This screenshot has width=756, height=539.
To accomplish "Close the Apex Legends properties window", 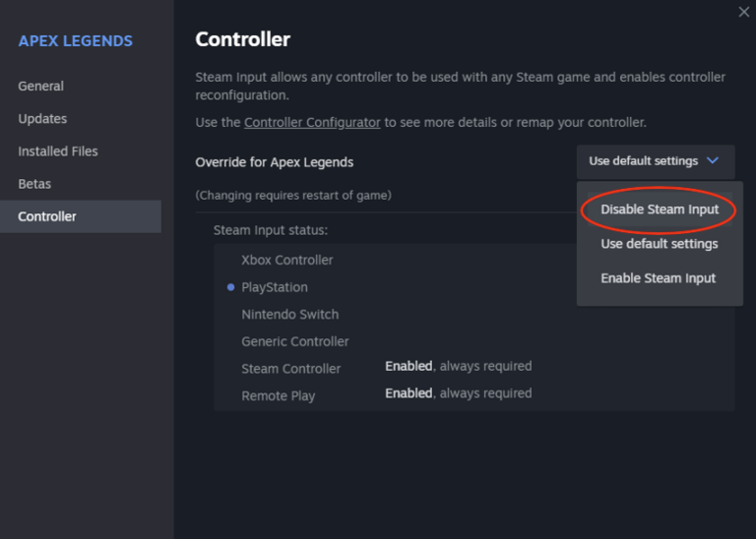I will (744, 12).
